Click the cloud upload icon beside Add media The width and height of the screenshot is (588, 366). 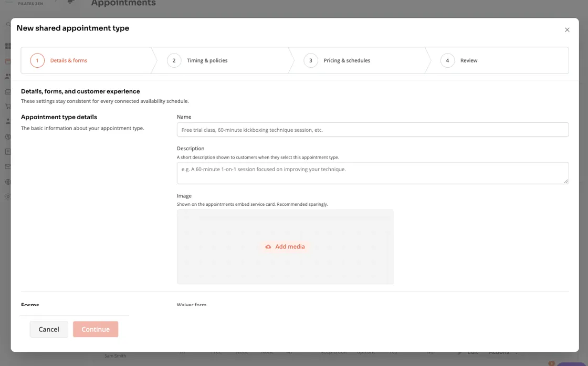tap(268, 247)
